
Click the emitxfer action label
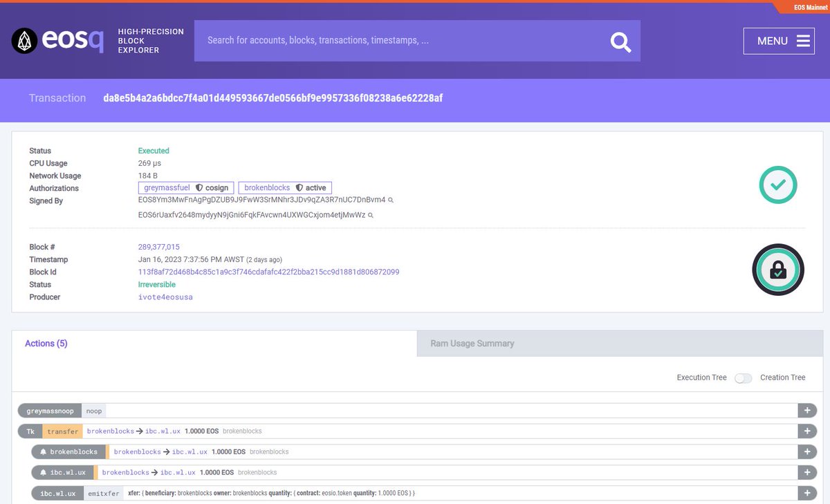pos(102,493)
